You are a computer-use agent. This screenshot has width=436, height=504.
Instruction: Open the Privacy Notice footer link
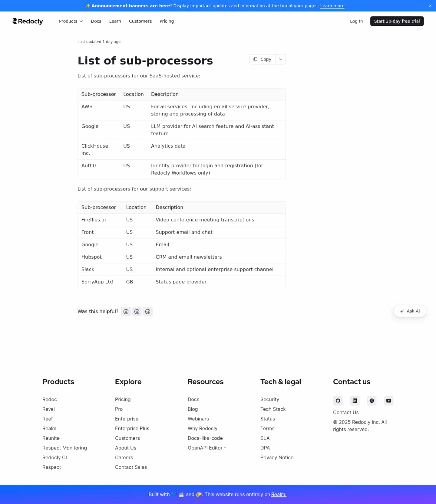click(277, 457)
